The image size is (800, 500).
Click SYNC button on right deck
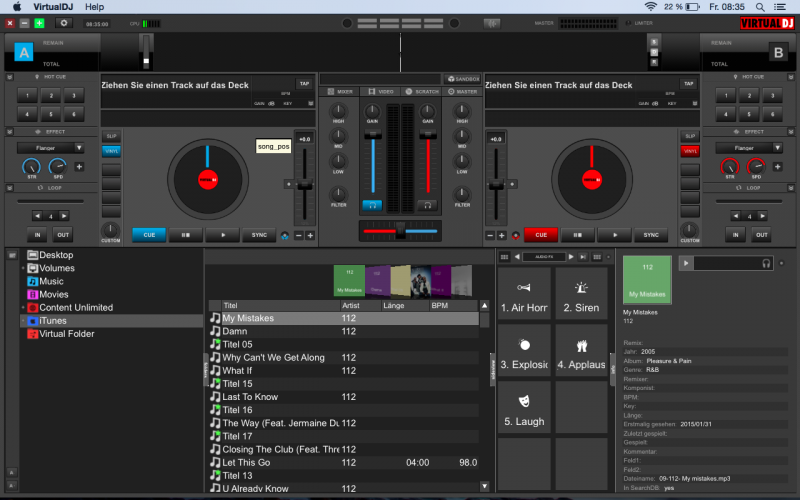650,235
